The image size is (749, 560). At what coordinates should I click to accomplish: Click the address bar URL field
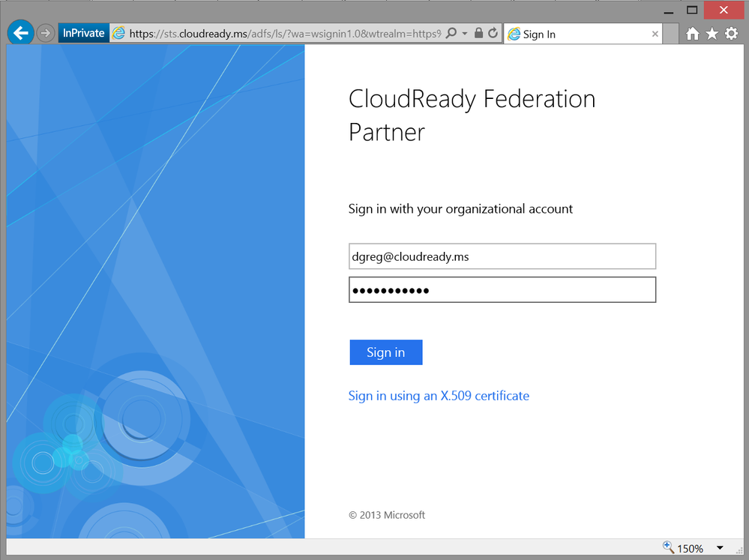click(285, 34)
